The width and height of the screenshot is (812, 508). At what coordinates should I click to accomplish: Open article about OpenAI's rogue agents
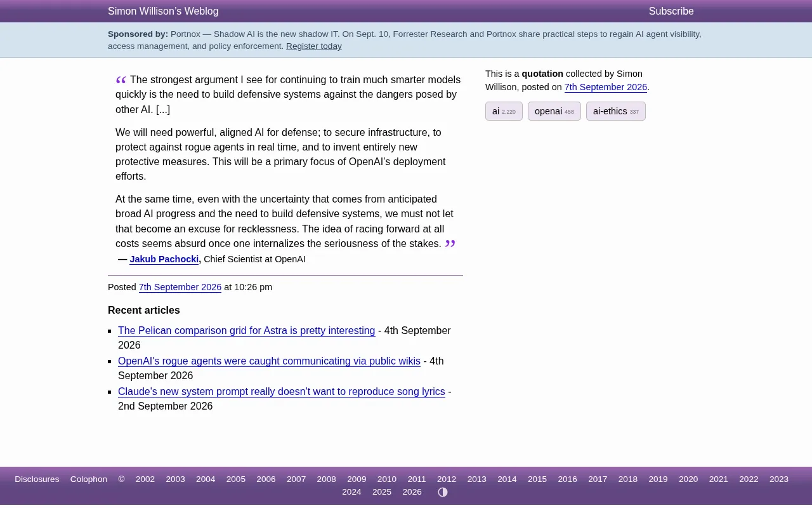pos(269,361)
